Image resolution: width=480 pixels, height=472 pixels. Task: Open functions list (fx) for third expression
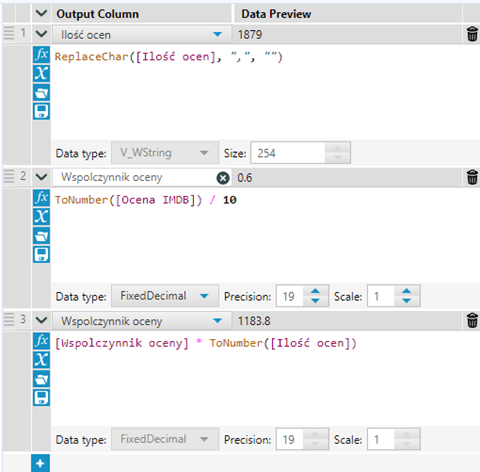point(41,341)
